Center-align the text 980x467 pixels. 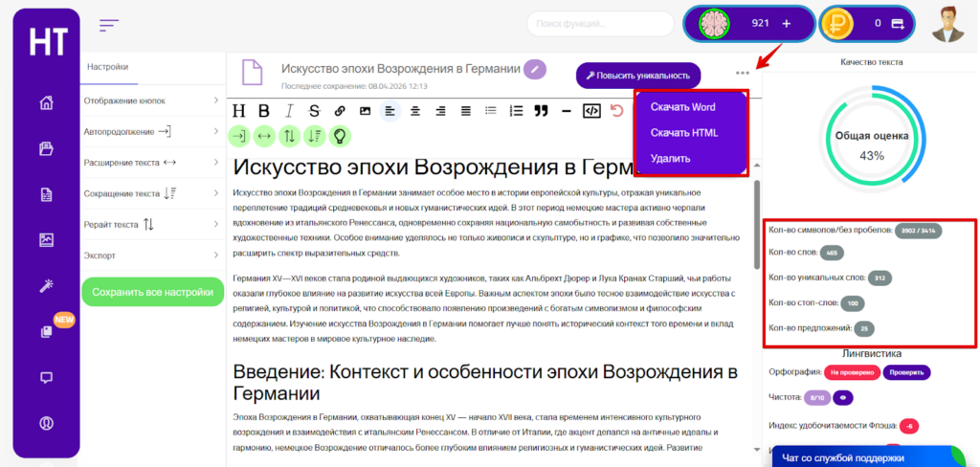415,111
